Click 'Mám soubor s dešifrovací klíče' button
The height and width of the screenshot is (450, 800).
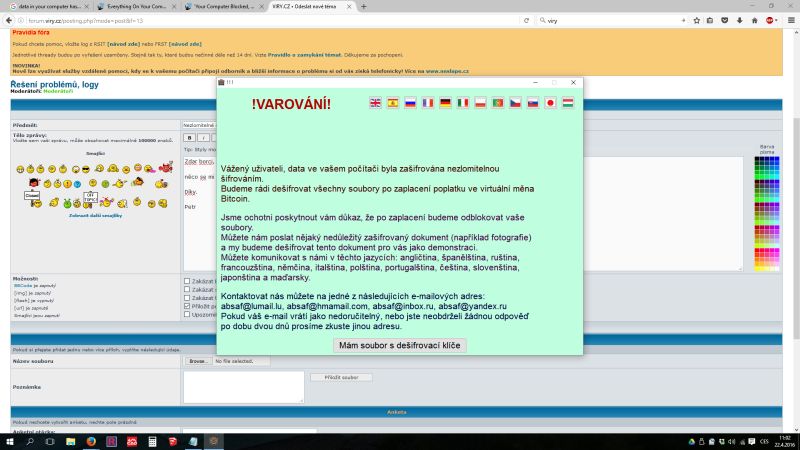click(x=399, y=345)
